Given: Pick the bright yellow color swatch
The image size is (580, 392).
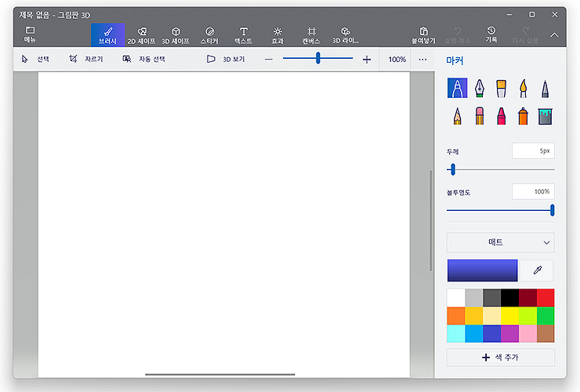Looking at the screenshot, I should (x=509, y=316).
